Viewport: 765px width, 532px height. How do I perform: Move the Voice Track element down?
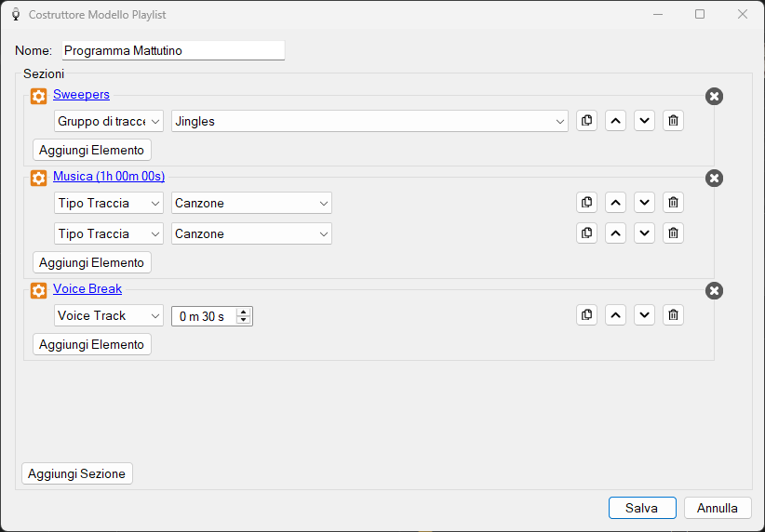644,315
